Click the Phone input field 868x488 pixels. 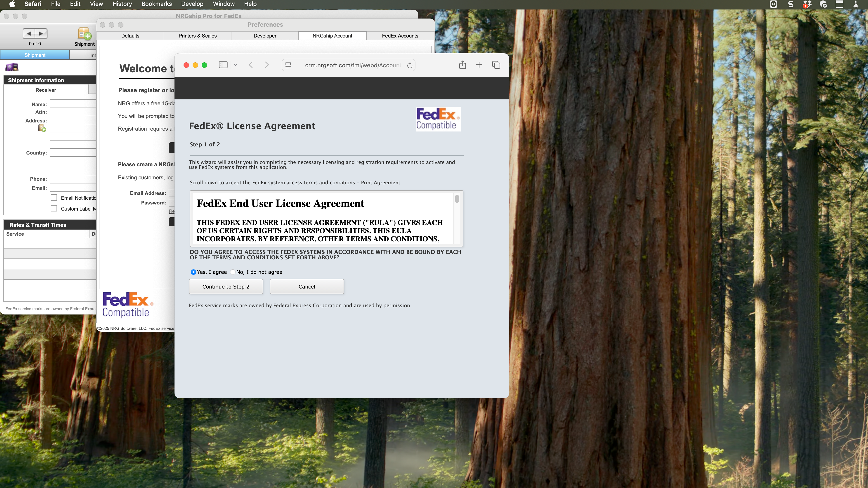coord(73,179)
